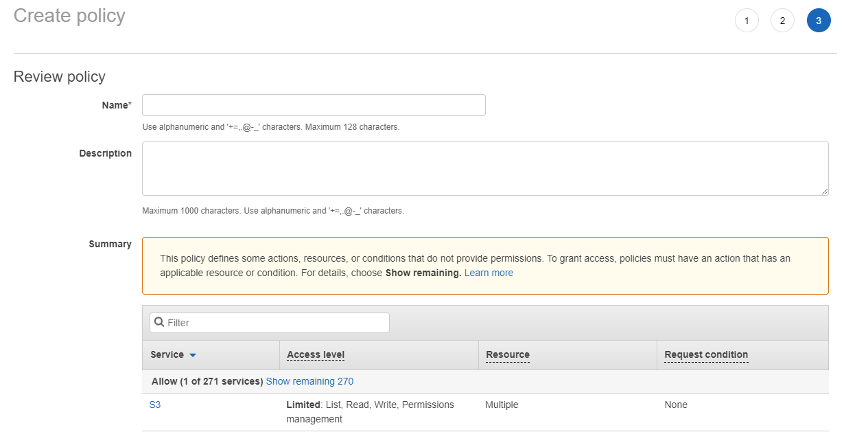Focus the policy Name field

point(314,105)
